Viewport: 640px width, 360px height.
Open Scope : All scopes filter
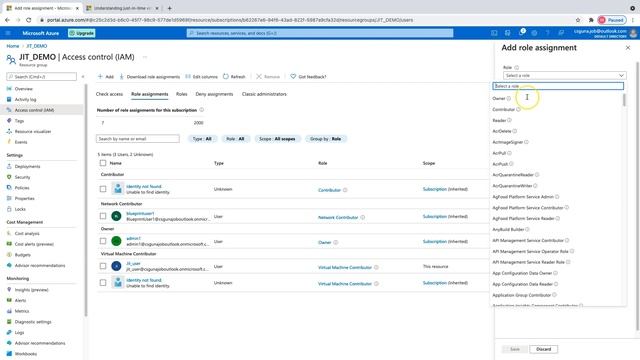click(277, 139)
